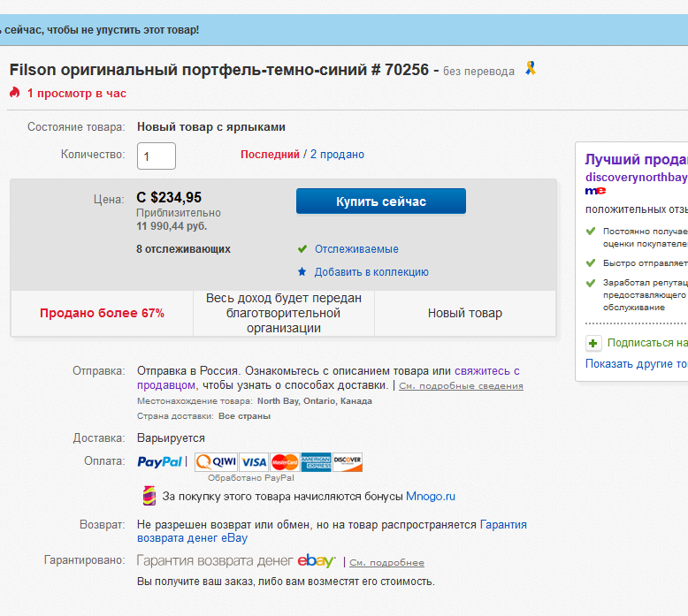The height and width of the screenshot is (616, 688).
Task: Click the Подписаться на seller link
Action: (x=647, y=343)
